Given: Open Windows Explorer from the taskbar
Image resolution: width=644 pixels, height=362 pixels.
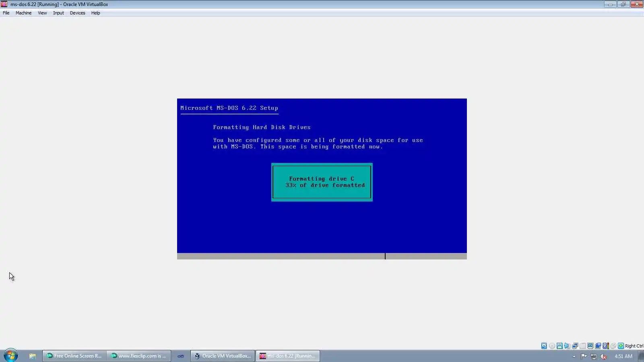Looking at the screenshot, I should click(32, 356).
